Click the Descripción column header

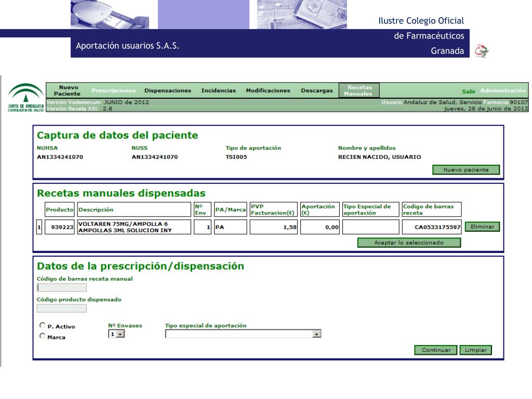(134, 209)
